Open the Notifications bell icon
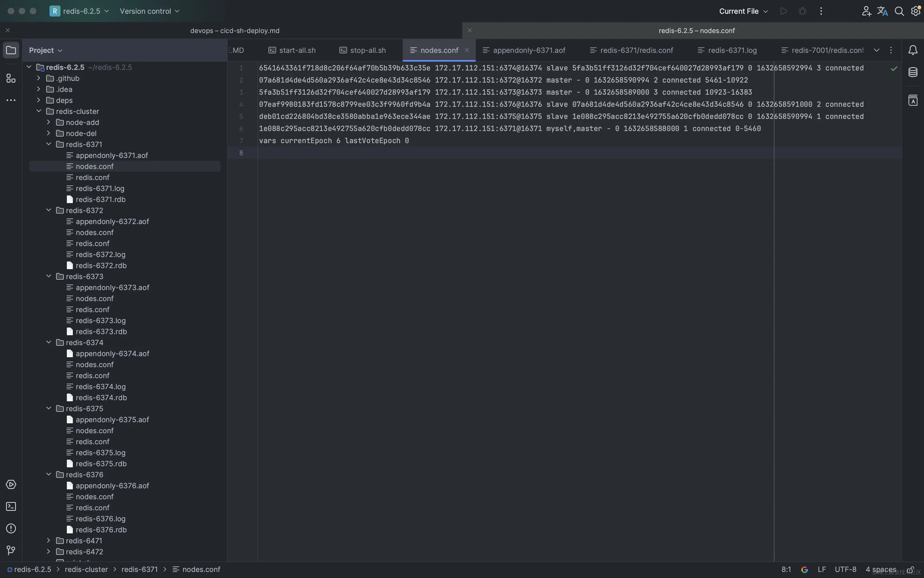The image size is (924, 578). 913,50
